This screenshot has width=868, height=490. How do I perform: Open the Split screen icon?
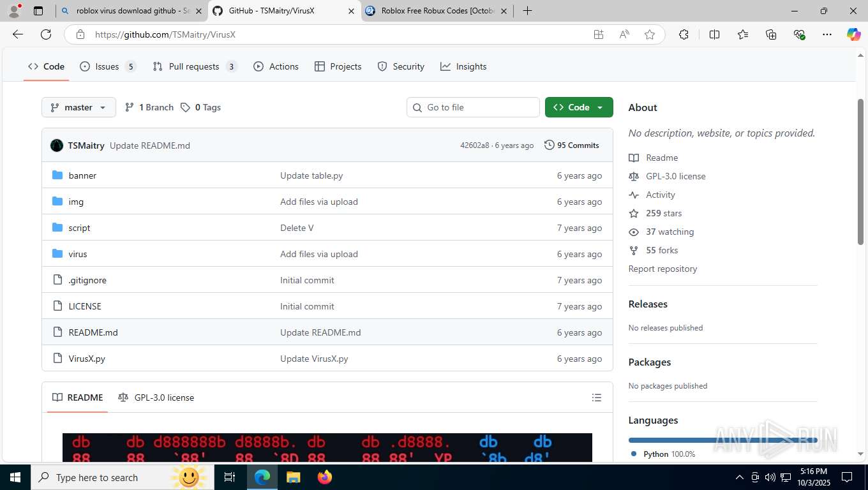(x=714, y=34)
